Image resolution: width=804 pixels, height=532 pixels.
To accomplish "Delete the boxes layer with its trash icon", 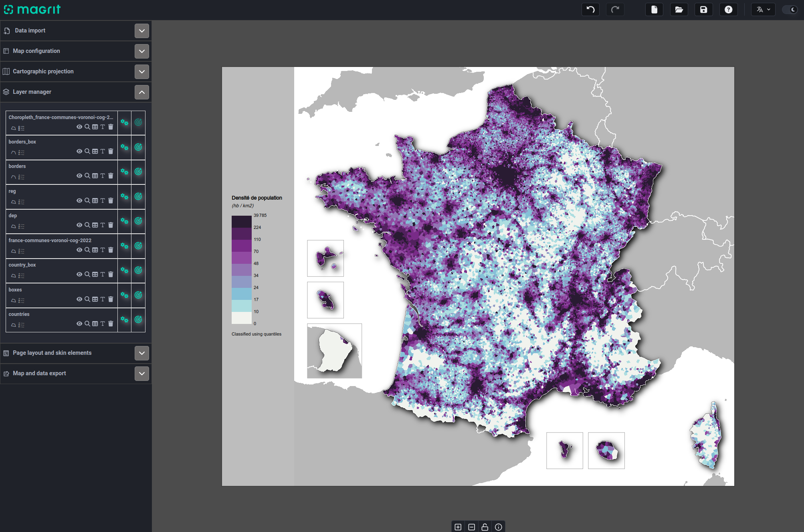I will pos(111,299).
